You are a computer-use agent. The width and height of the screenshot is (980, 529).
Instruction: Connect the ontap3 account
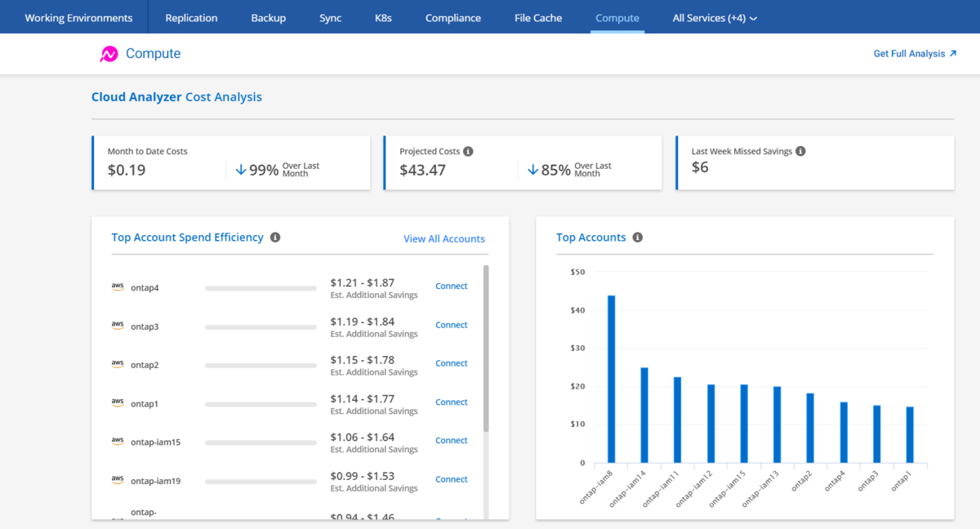pos(452,325)
